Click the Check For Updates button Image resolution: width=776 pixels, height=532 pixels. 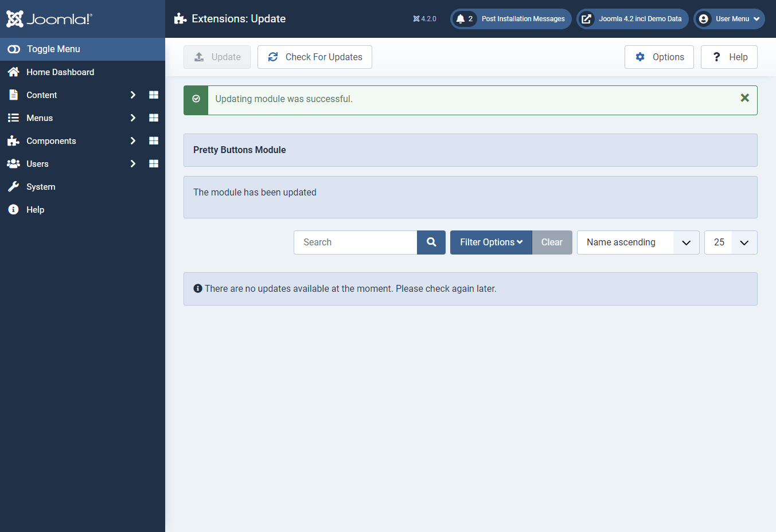(314, 57)
